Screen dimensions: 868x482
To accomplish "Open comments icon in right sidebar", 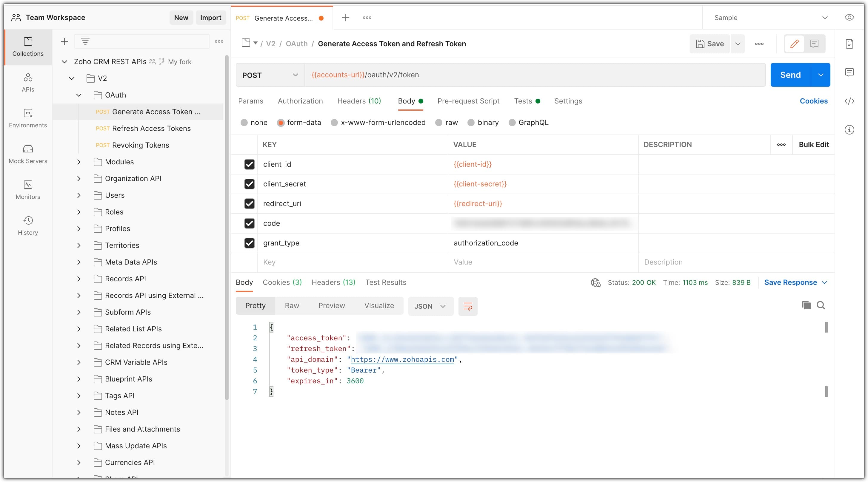I will pos(849,72).
